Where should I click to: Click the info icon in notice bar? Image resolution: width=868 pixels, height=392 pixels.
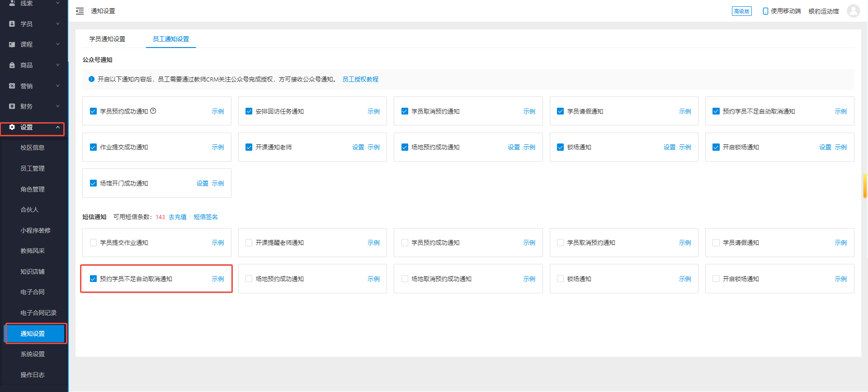[x=92, y=79]
